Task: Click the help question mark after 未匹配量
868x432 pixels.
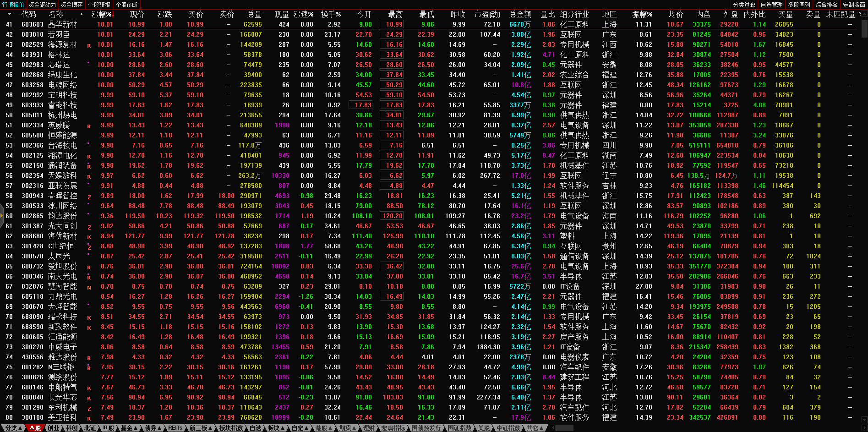Action: tap(859, 14)
